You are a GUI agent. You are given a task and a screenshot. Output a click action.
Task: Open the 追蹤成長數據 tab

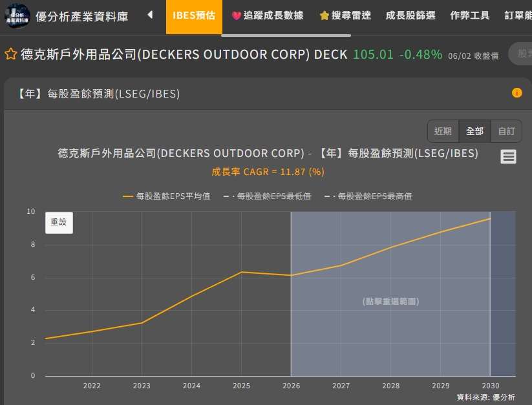coord(268,16)
